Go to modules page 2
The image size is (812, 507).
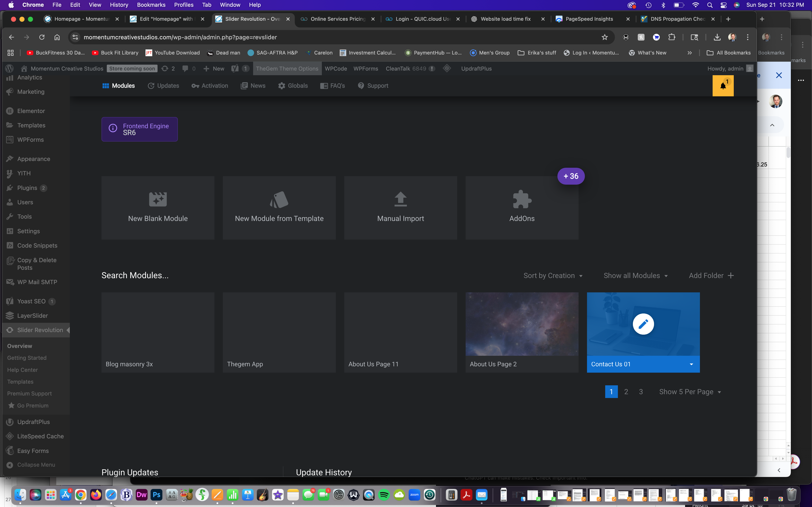[x=626, y=392]
